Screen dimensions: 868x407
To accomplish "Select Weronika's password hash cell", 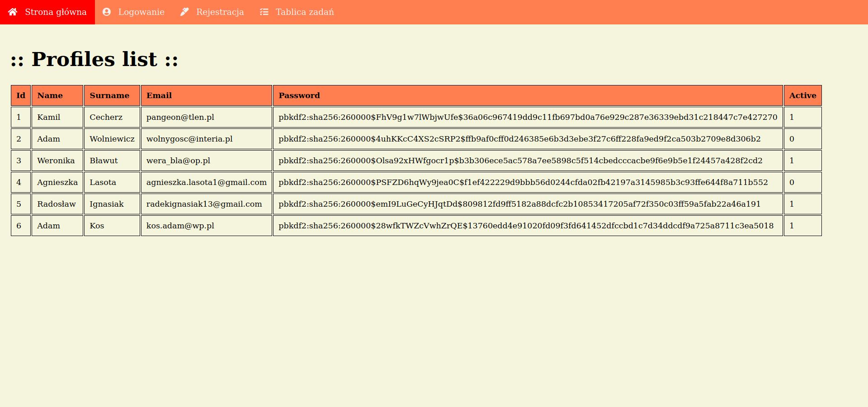I will [528, 161].
